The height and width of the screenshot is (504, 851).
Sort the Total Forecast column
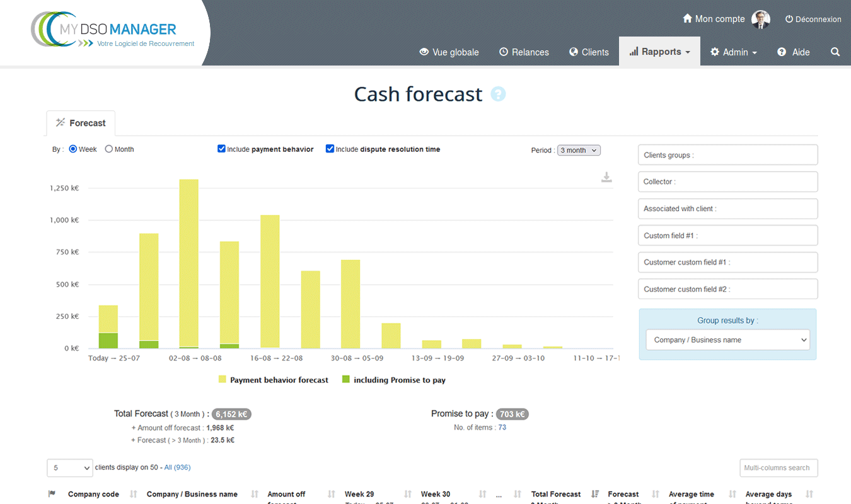click(x=595, y=495)
